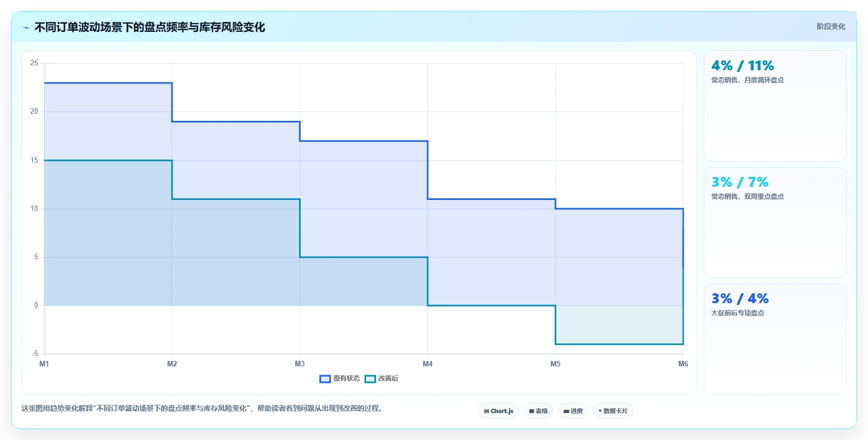Click the Chart.js tag
Screen dimensions: 868x440
pos(499,411)
